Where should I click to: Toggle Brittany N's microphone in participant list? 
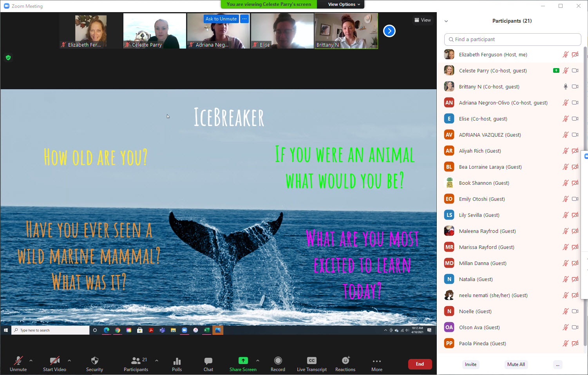click(565, 87)
